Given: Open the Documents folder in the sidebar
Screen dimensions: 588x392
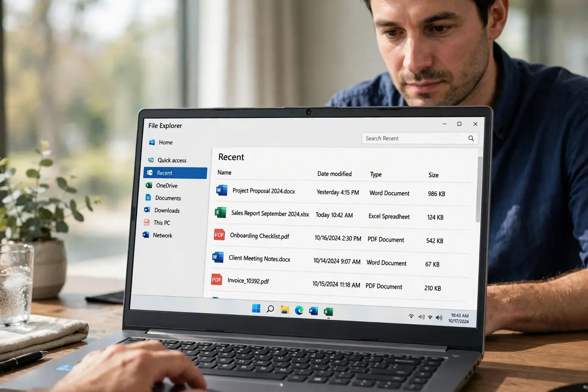Looking at the screenshot, I should pyautogui.click(x=163, y=198).
